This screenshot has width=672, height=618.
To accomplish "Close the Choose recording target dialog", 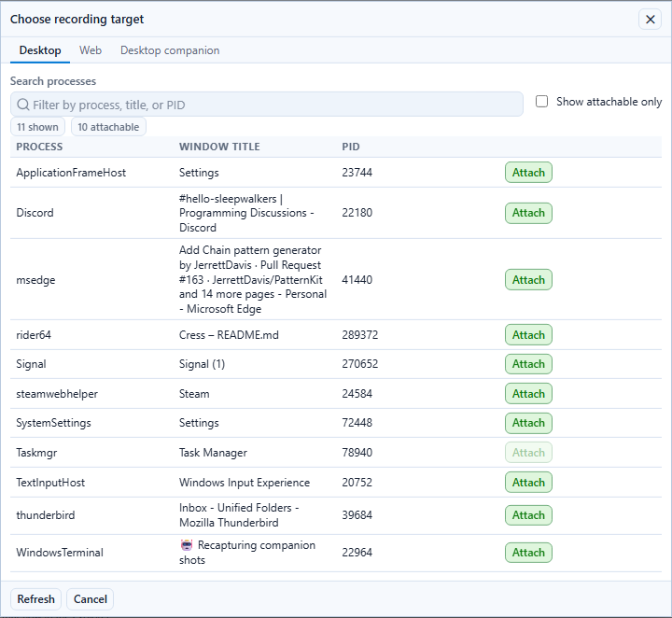I will tap(650, 20).
